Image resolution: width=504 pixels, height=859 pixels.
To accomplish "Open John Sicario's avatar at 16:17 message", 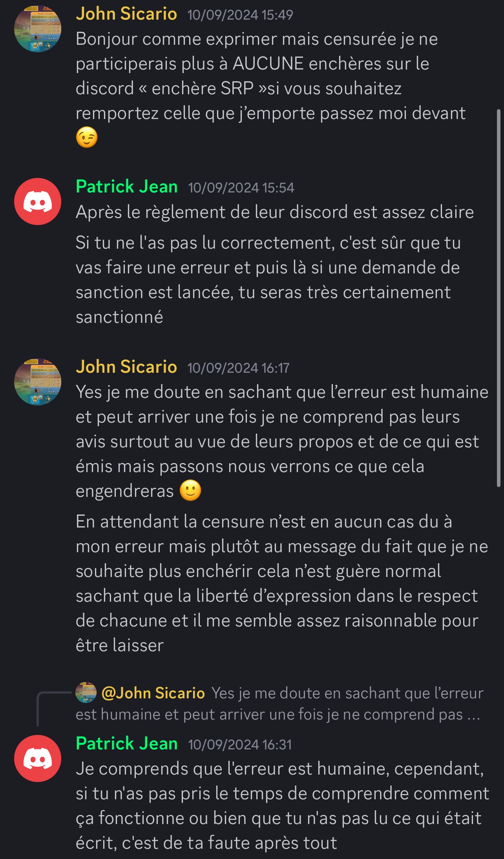I will [38, 382].
